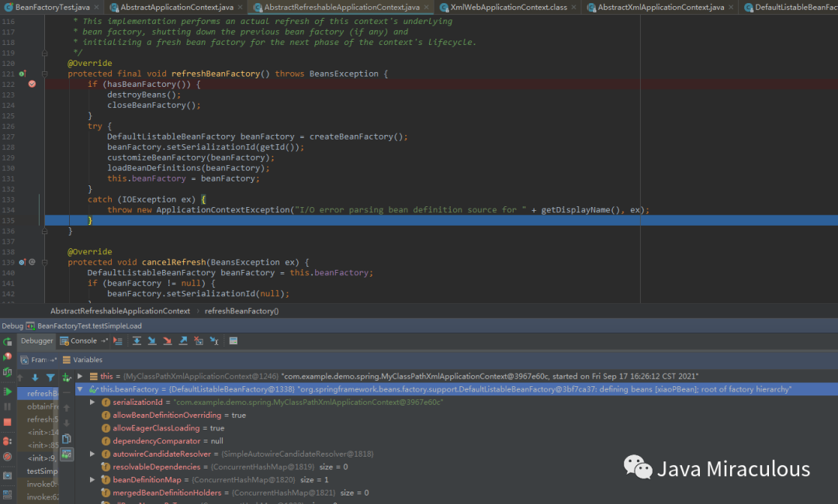Viewport: 838px width, 504px height.
Task: Click the fold end marker on line 136
Action: click(x=45, y=230)
